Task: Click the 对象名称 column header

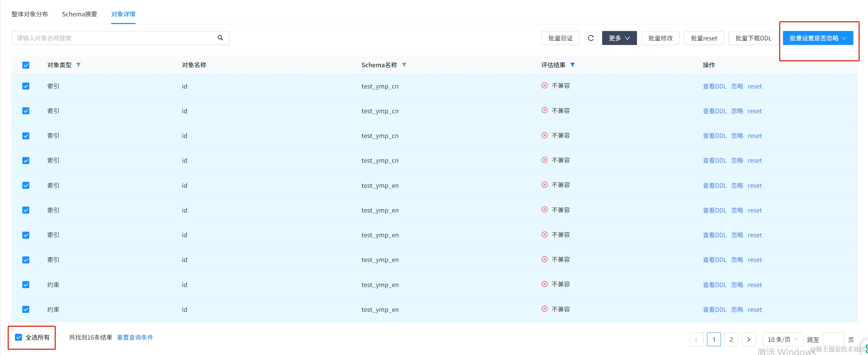Action: 194,65
